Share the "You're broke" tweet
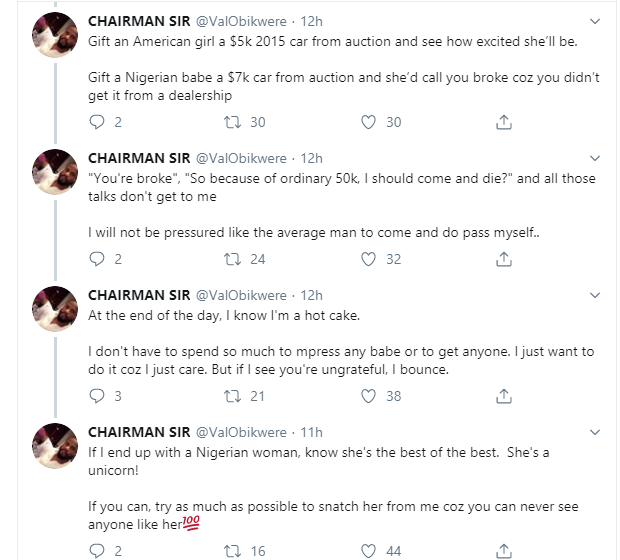 coord(504,259)
